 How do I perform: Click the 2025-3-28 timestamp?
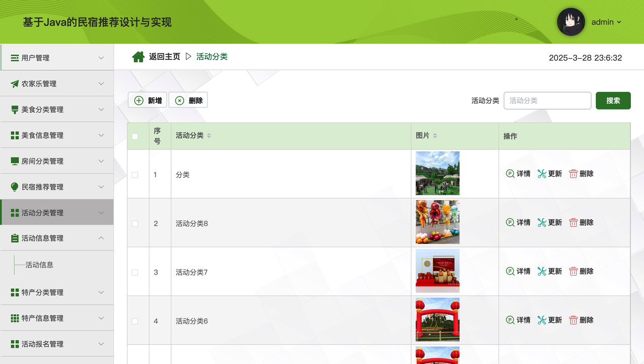(x=585, y=58)
